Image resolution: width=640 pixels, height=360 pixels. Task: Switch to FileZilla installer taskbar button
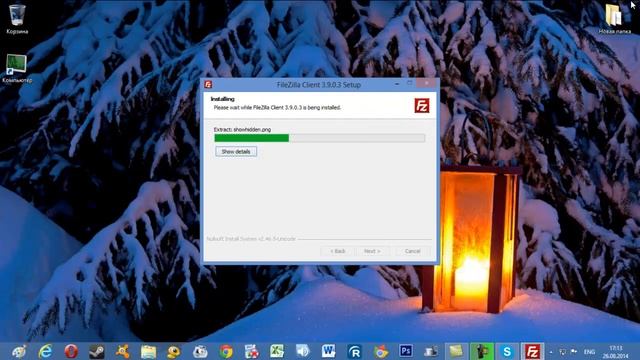tap(533, 351)
